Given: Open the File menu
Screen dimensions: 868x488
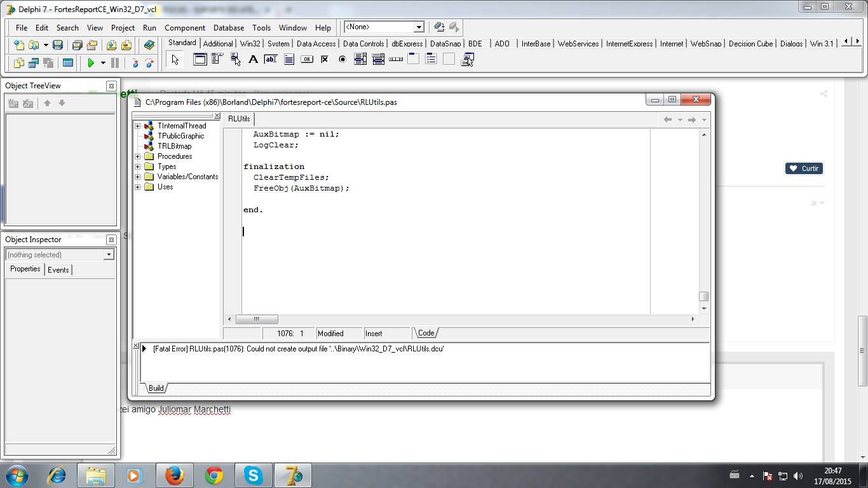Looking at the screenshot, I should click(22, 28).
